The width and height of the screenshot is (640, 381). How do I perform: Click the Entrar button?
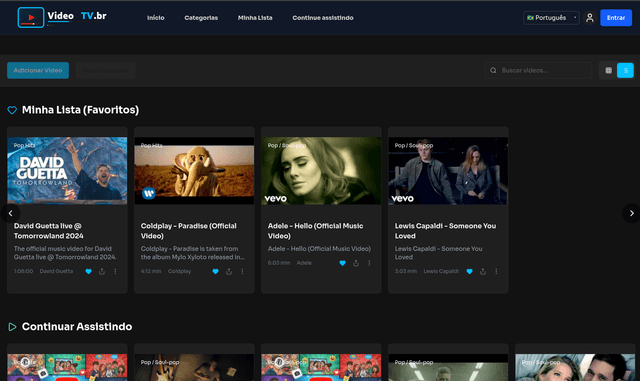[616, 18]
